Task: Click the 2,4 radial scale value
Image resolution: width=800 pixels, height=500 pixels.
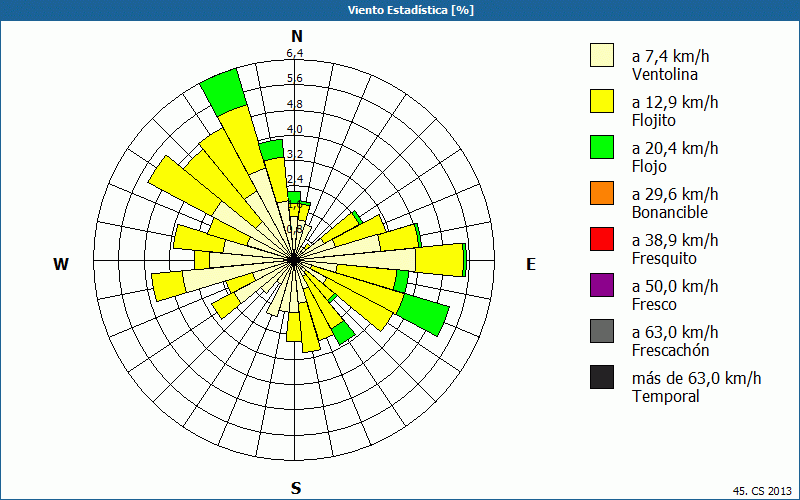Action: 294,179
